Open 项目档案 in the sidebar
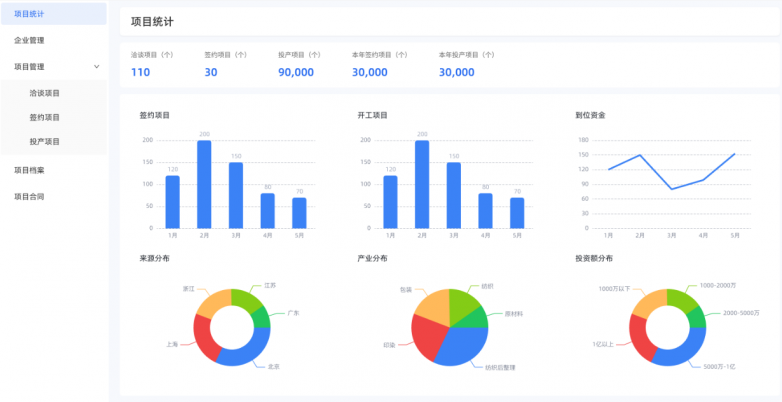This screenshot has width=782, height=402. 29,170
